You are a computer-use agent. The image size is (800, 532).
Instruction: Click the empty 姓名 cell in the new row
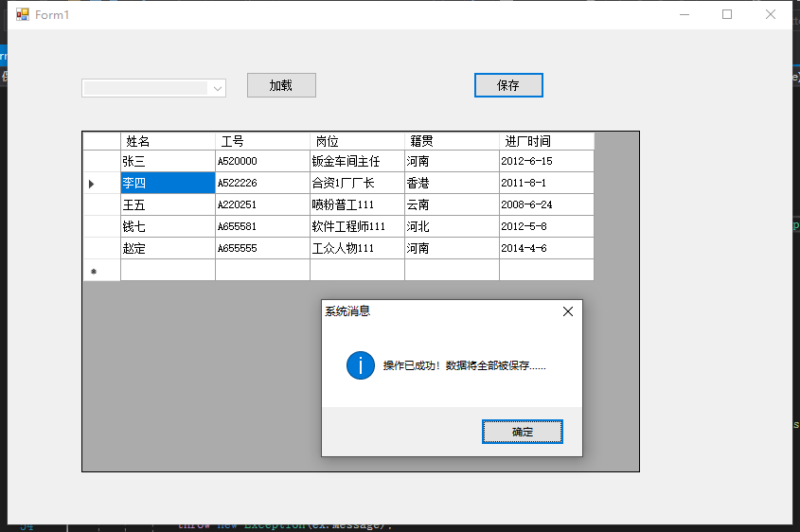click(x=168, y=271)
